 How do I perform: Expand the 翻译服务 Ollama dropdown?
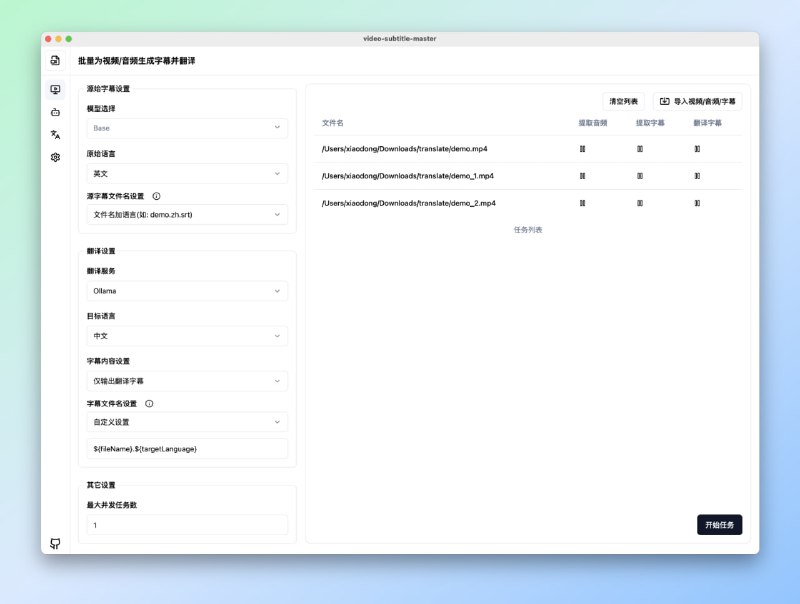point(187,291)
